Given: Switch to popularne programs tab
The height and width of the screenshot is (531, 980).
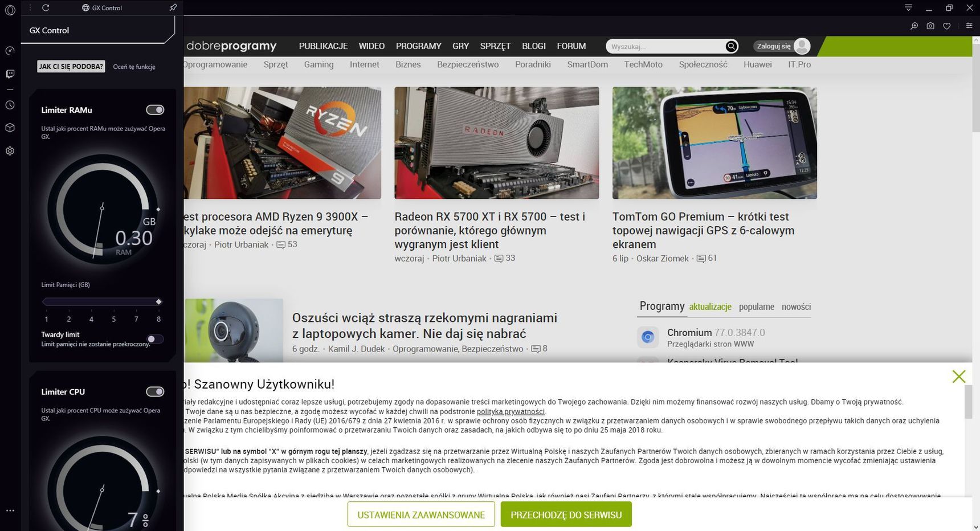Looking at the screenshot, I should [757, 307].
